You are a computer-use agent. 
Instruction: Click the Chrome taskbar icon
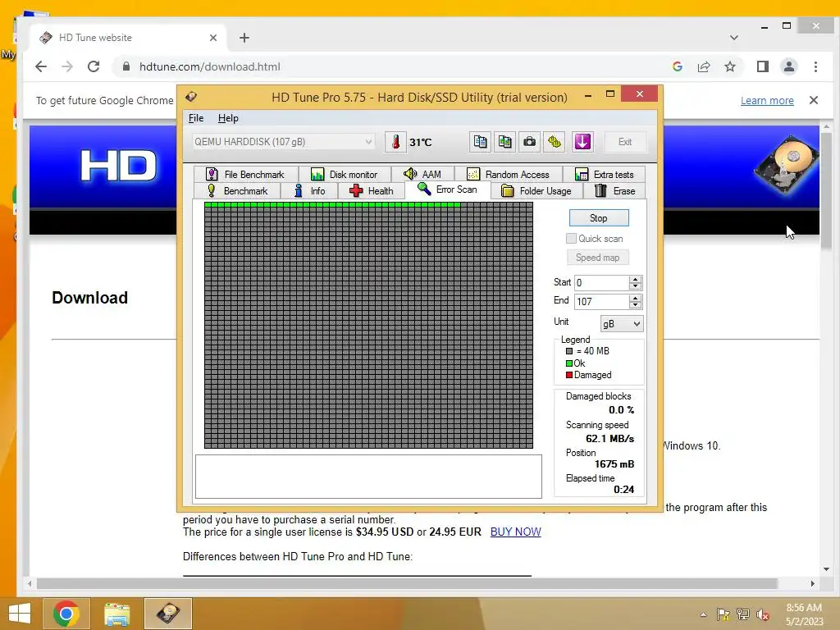click(66, 614)
